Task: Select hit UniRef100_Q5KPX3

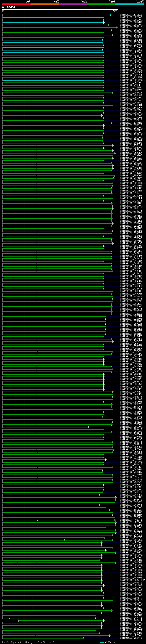Action: click(131, 344)
